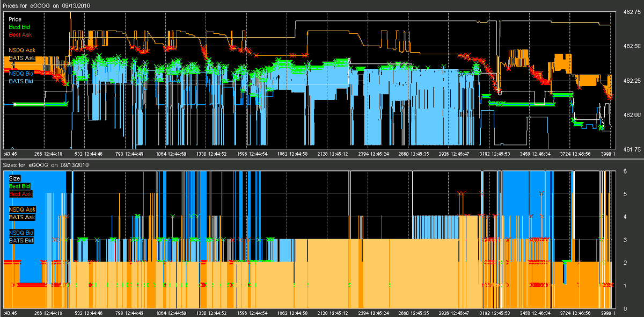Select 'Best Bid' legend entry in Sizes chart
644x317 pixels.
coord(18,186)
